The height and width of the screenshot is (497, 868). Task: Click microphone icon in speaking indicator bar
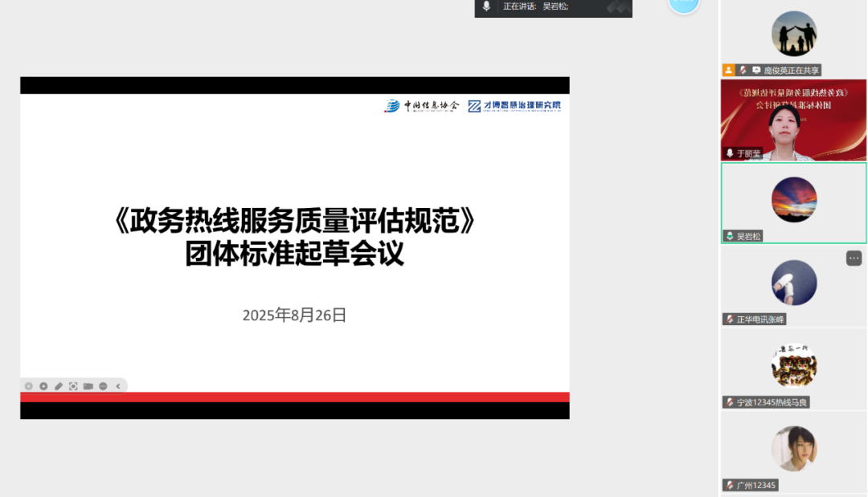(486, 6)
